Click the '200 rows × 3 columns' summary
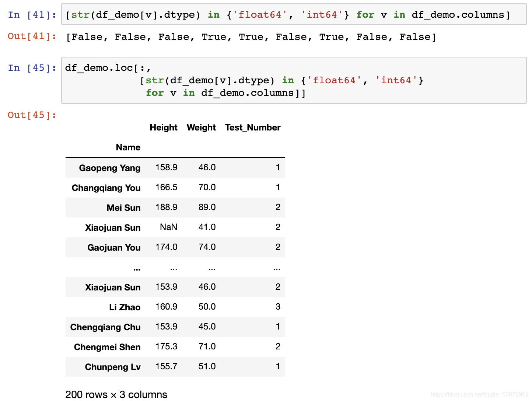 click(x=116, y=394)
